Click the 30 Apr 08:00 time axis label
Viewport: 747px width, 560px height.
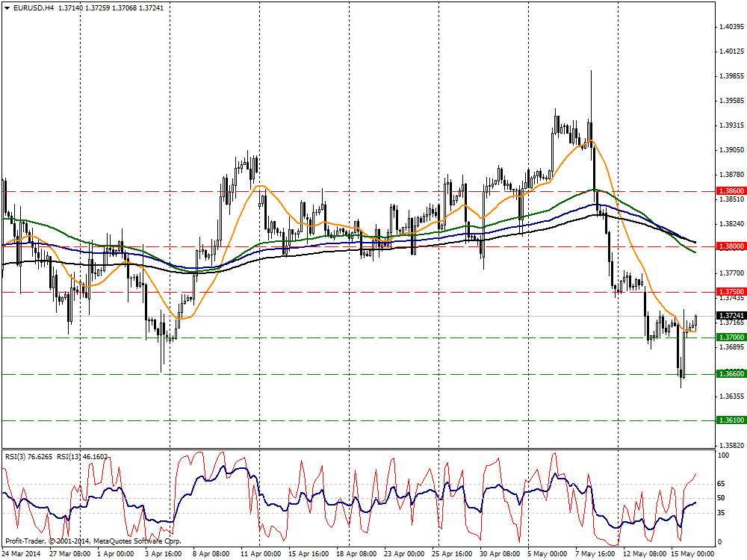[500, 554]
